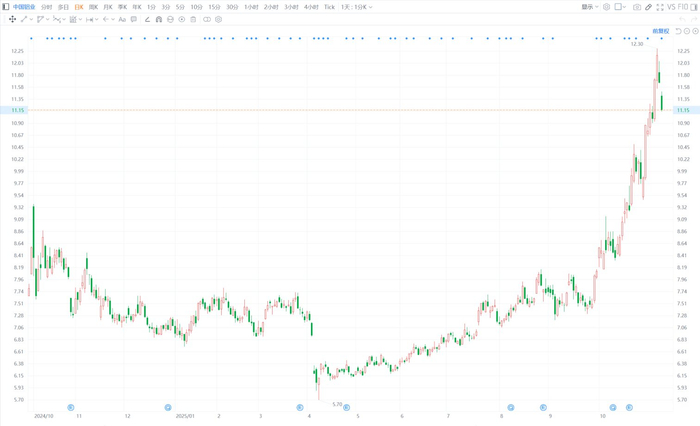Click the circled plus zoom-in icon
The height and width of the screenshot is (426, 700).
point(695,31)
